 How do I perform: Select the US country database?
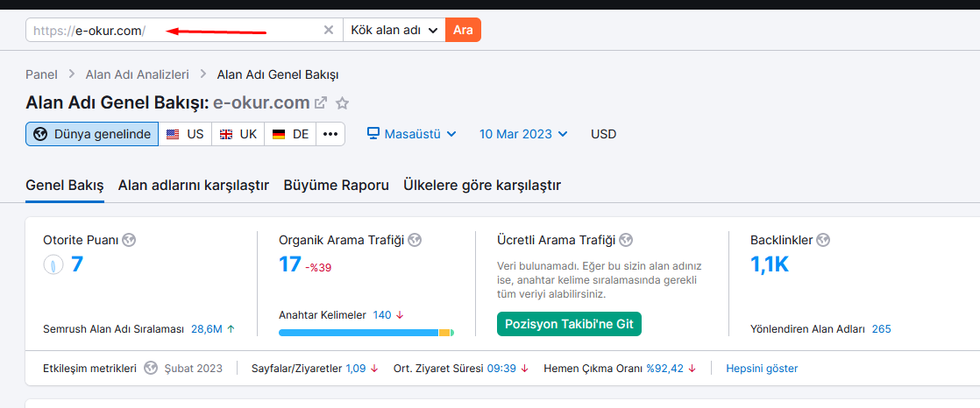[185, 134]
